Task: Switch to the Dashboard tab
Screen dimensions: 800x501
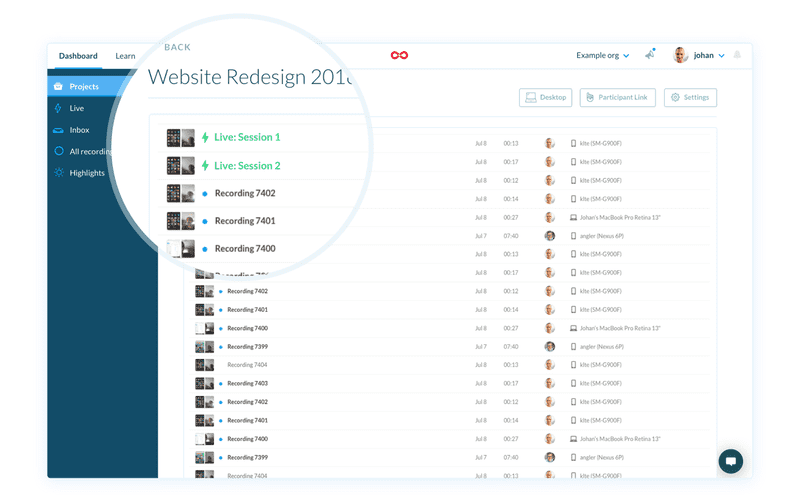Action: point(78,56)
